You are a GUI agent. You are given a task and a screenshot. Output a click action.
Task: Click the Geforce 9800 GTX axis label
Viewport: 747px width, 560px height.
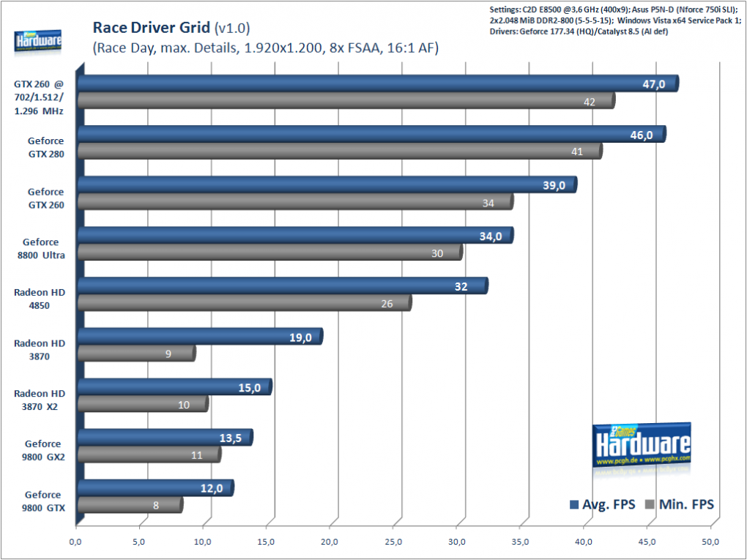[x=43, y=501]
